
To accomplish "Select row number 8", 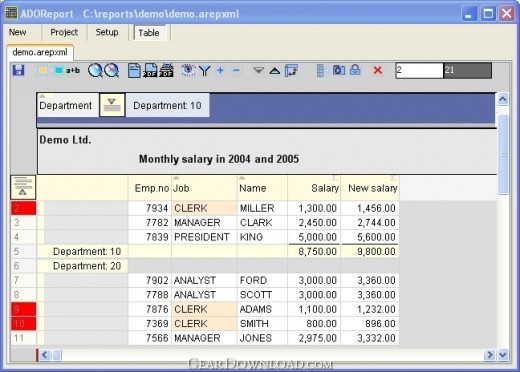I will tap(23, 295).
